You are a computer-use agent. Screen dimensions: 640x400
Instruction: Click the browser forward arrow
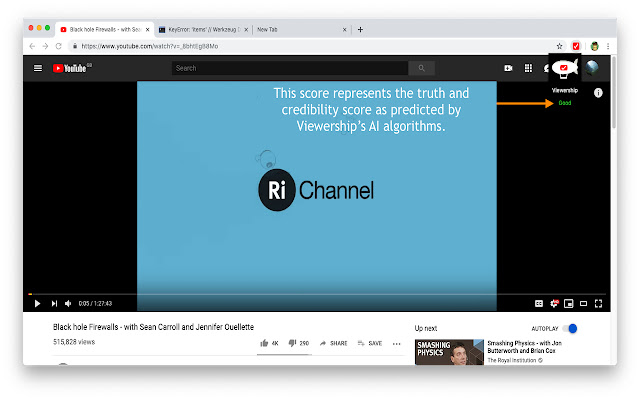coord(45,46)
